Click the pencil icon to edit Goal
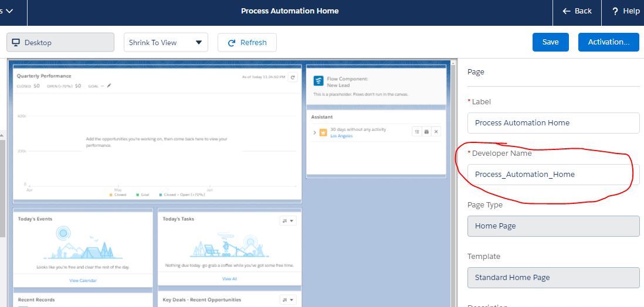 click(109, 86)
